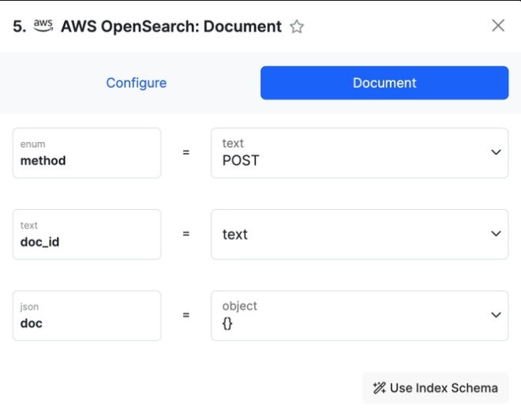
Task: Click the POST value in the method selector
Action: click(x=241, y=160)
